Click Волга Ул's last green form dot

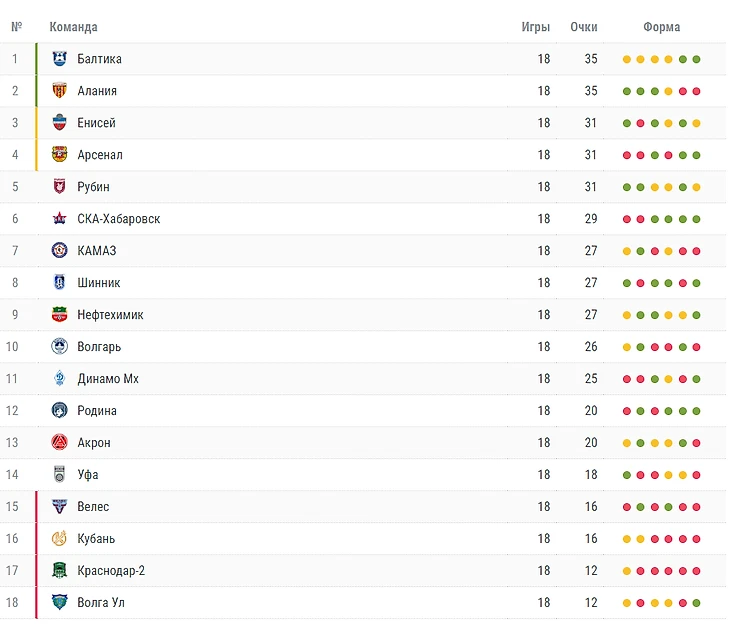click(696, 603)
